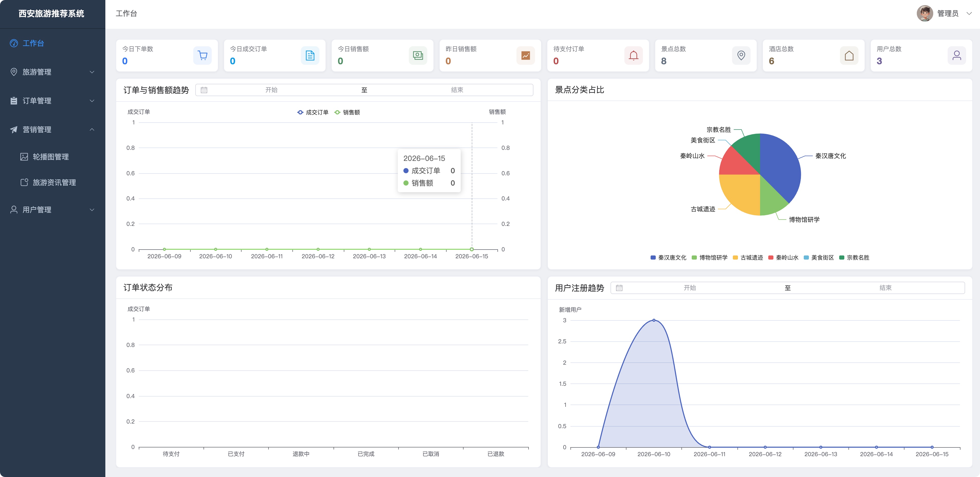The height and width of the screenshot is (477, 980).
Task: Click the house icon on 酒店总数 card
Action: (x=849, y=56)
